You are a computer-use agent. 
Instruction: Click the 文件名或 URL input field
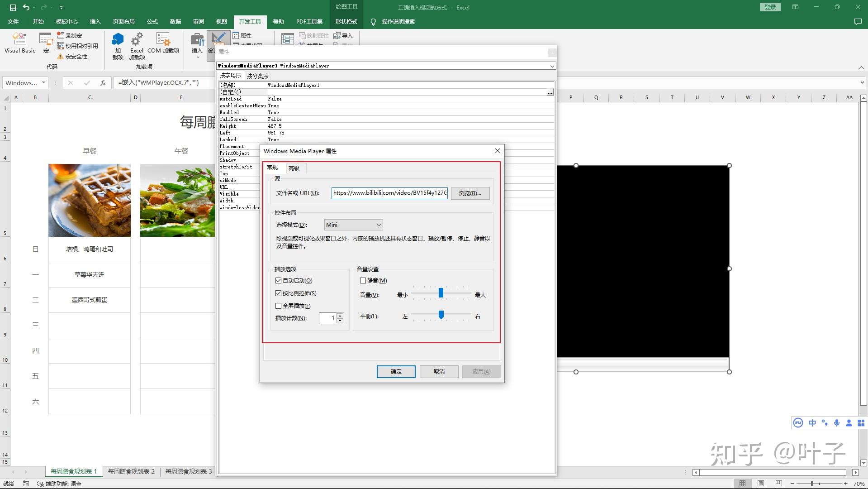pyautogui.click(x=389, y=193)
